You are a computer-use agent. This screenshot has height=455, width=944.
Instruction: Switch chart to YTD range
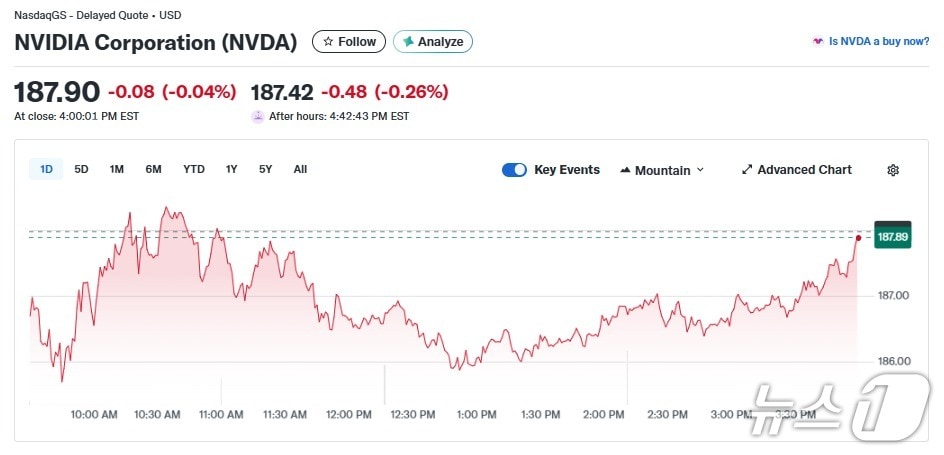pos(194,169)
